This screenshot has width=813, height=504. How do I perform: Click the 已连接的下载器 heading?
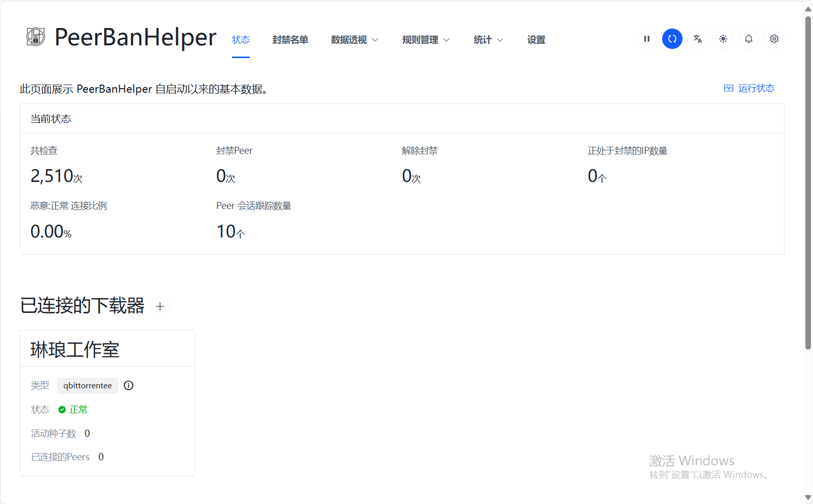click(82, 306)
